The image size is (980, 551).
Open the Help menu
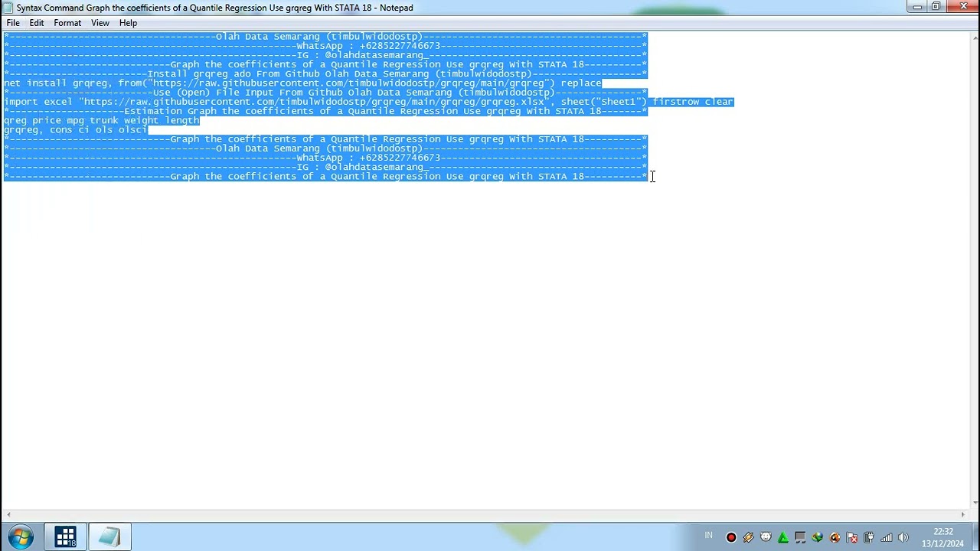pyautogui.click(x=128, y=23)
